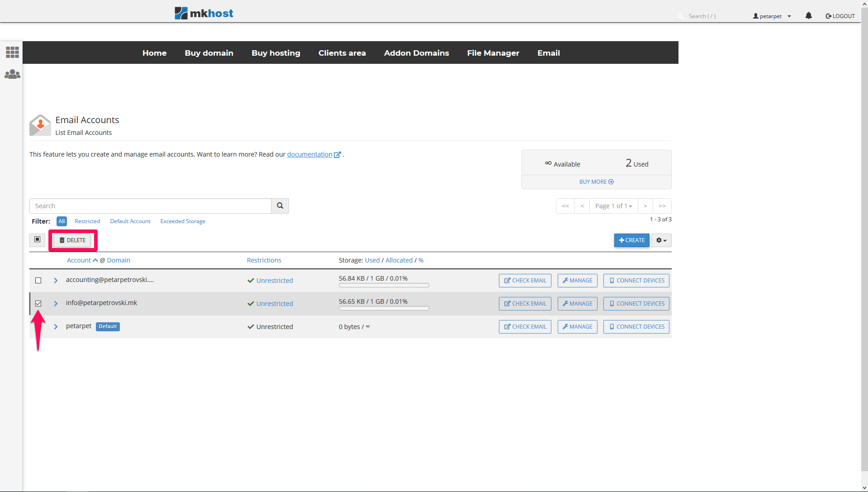This screenshot has width=868, height=492.
Task: Open the Addon Domains menu item
Action: pos(416,53)
